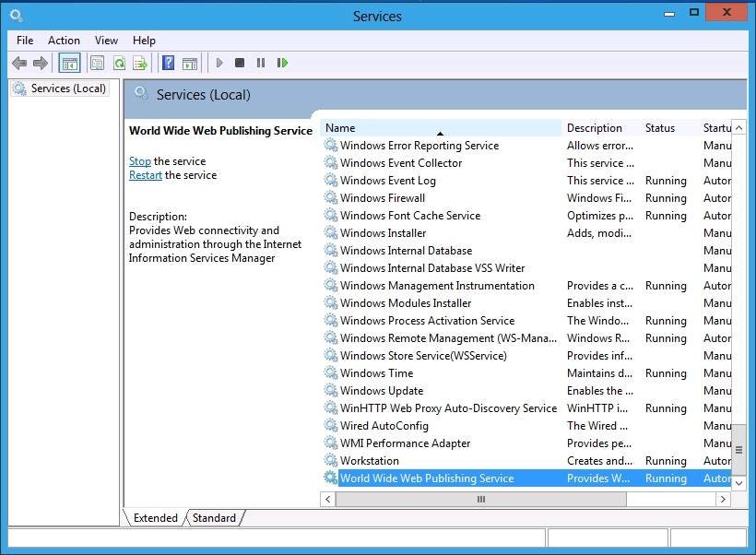Click gear icon beside WMI Performance Adapter
This screenshot has width=756, height=555.
(x=331, y=443)
